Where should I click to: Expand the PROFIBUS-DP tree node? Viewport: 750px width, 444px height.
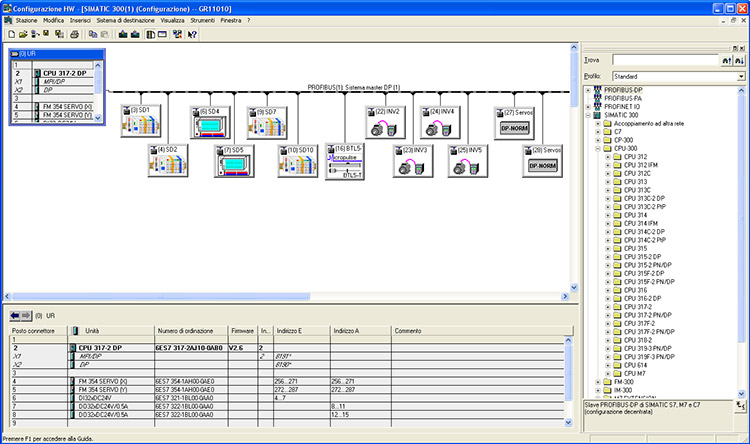tap(588, 90)
